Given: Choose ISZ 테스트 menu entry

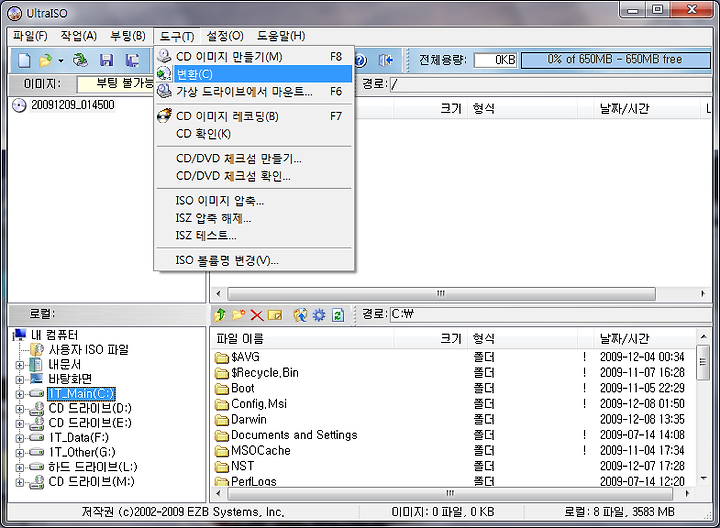Looking at the screenshot, I should (x=254, y=236).
